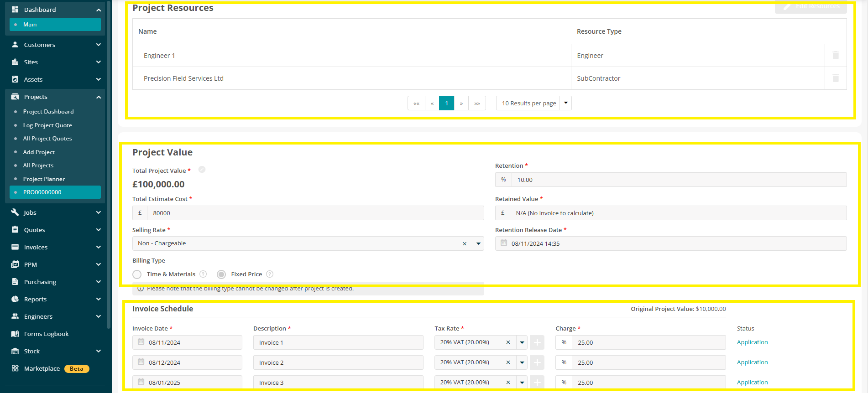Click the Jobs wrench icon
The height and width of the screenshot is (393, 868).
15,212
